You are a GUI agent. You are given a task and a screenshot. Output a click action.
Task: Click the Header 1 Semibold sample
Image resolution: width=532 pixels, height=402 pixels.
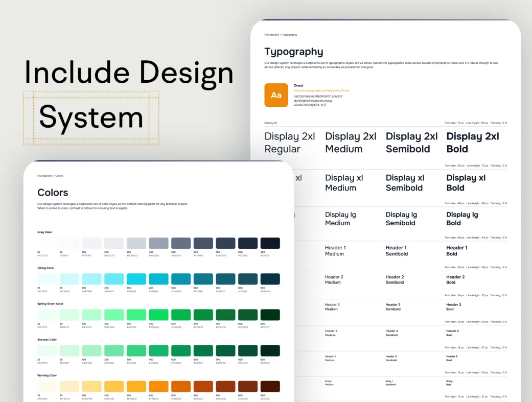pos(397,251)
